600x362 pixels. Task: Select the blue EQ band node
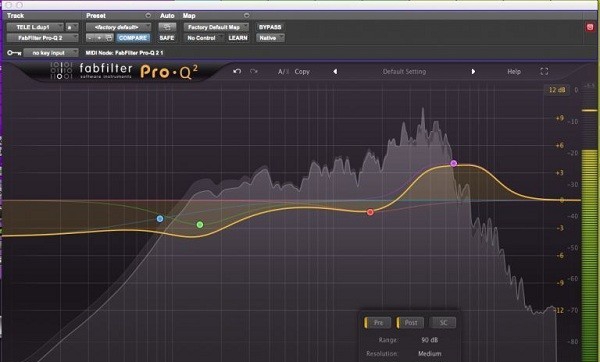[160, 219]
